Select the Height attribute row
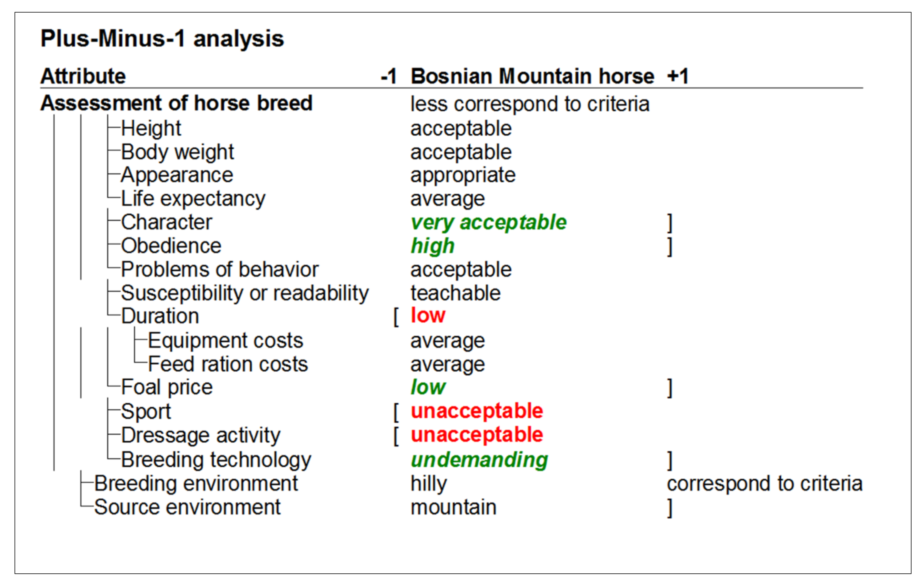Screen dimensions: 924x588 tap(151, 128)
